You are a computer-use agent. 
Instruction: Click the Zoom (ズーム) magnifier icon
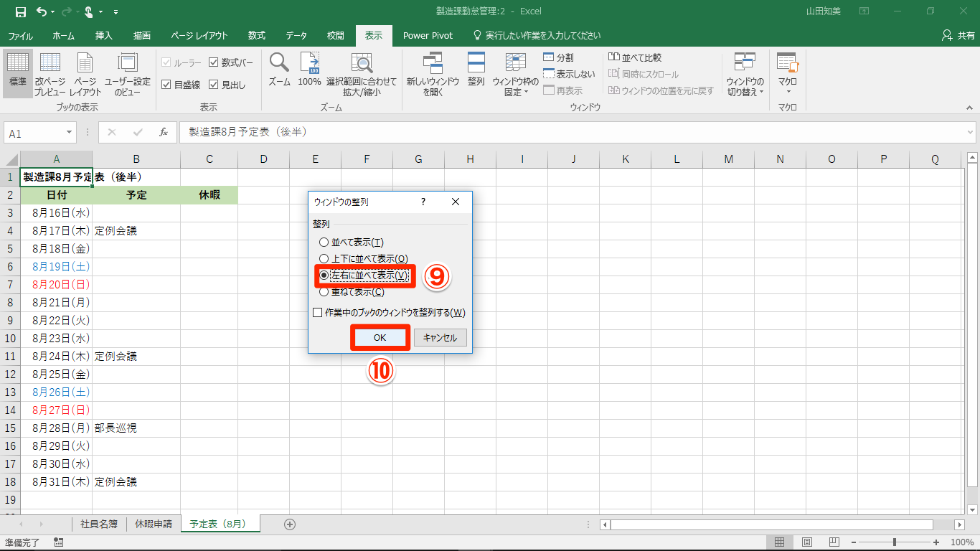(x=279, y=70)
